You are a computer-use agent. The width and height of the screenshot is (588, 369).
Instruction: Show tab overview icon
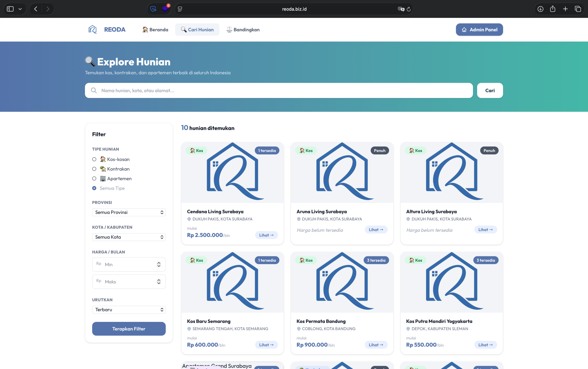tap(578, 9)
